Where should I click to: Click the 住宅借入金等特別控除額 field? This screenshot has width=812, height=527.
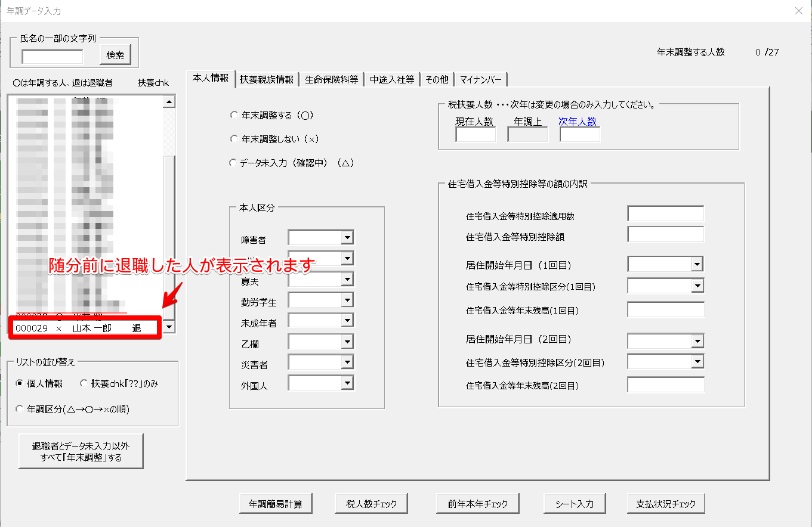(x=666, y=234)
